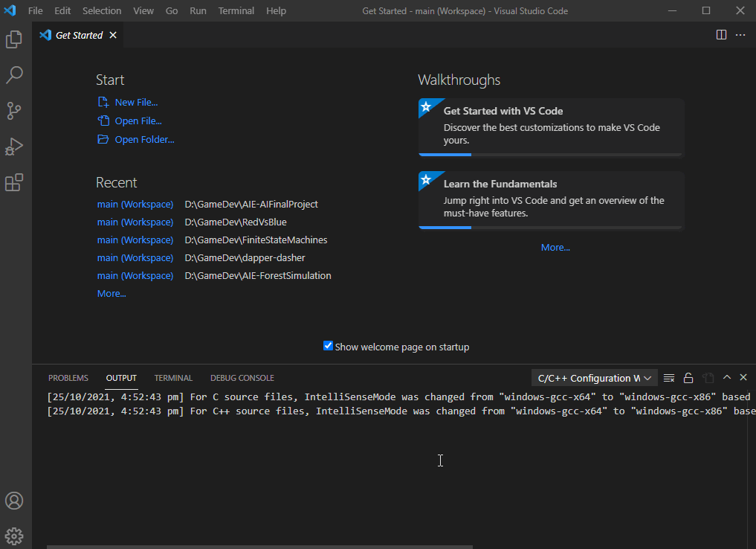Minimize the VS Code window
Image resolution: width=756 pixels, height=549 pixels.
pos(672,10)
